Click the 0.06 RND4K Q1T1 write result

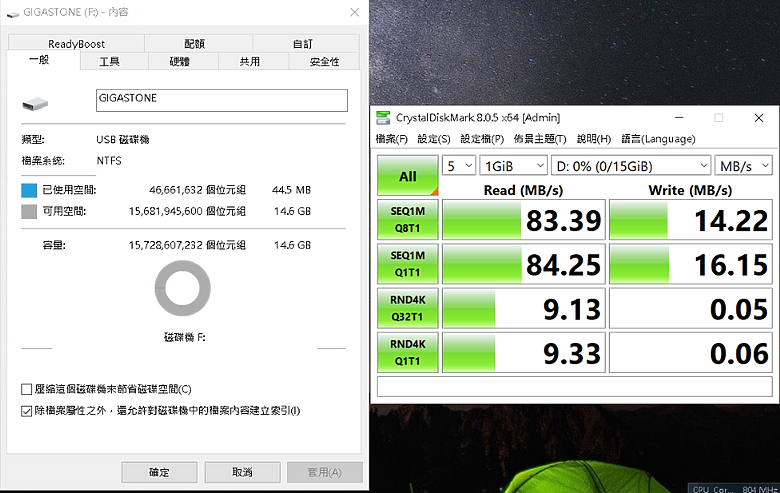[691, 353]
